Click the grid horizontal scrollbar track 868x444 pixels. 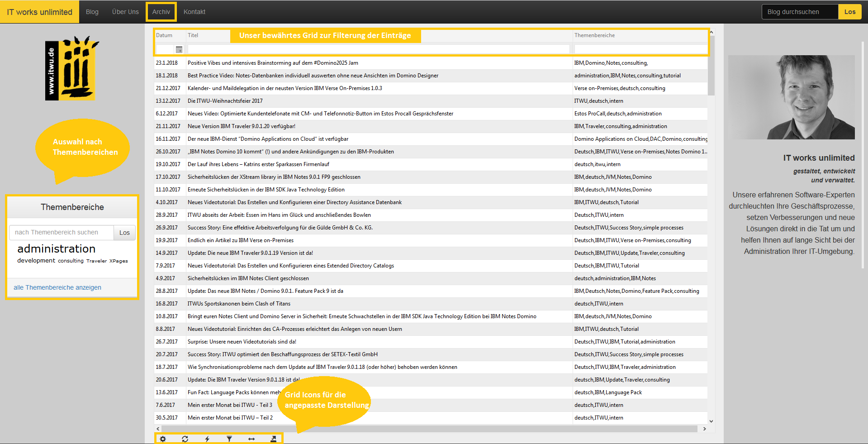(430, 429)
